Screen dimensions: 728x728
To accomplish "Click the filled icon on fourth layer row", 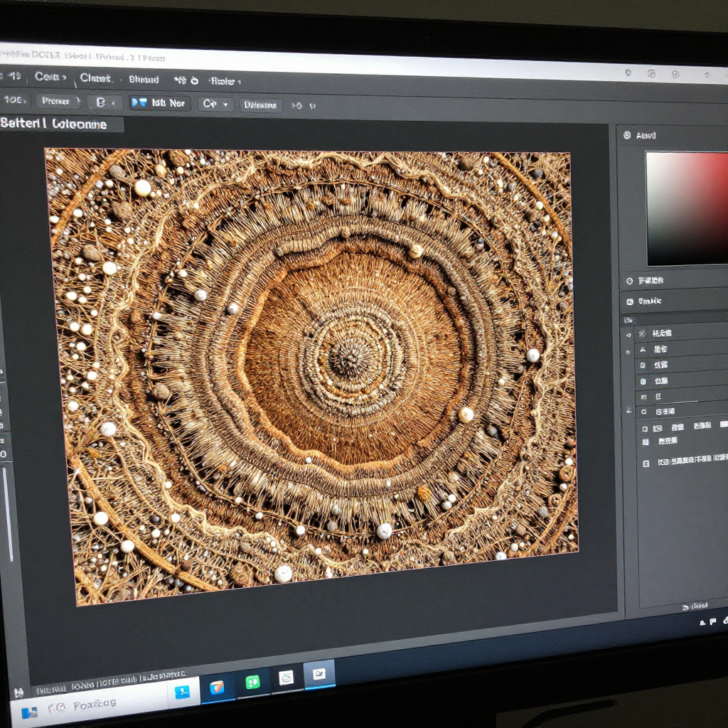I will [643, 381].
